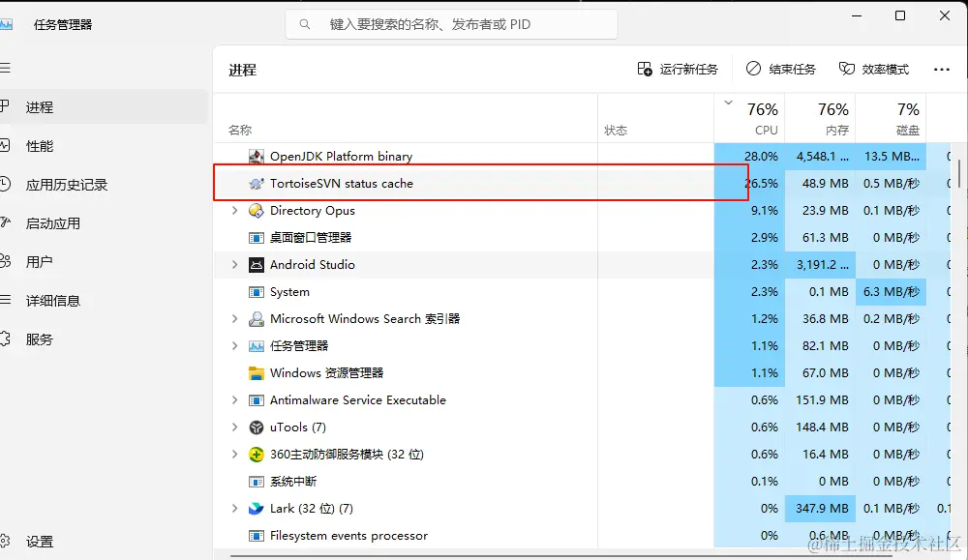Screen dimensions: 968x560
Task: Click the search magnifier icon
Action: point(306,24)
